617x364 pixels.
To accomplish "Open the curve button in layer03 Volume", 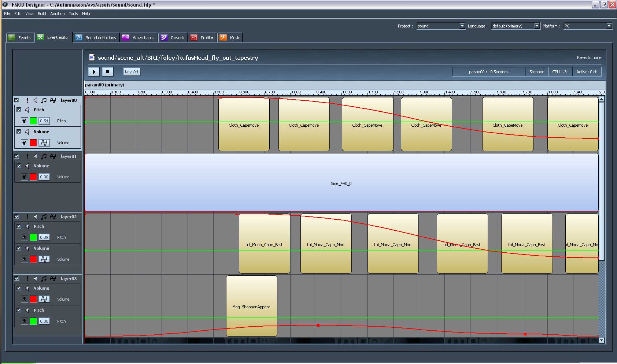I will click(44, 299).
